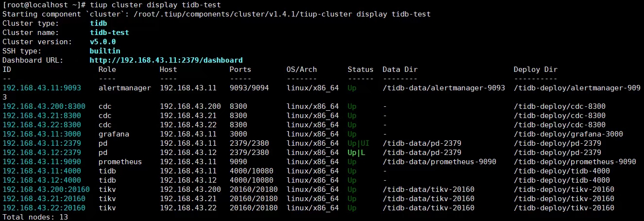Click the Up|L status
This screenshot has width=644, height=221.
pyautogui.click(x=356, y=153)
